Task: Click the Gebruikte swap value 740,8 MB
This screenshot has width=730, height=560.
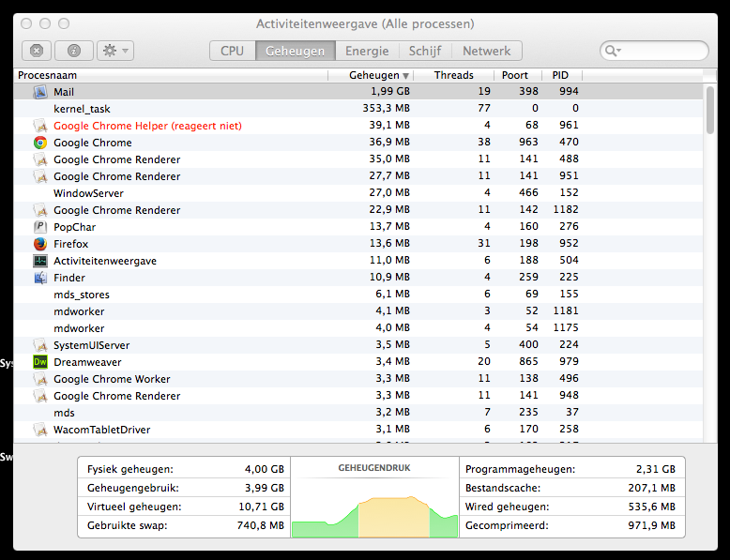Action: pos(260,525)
